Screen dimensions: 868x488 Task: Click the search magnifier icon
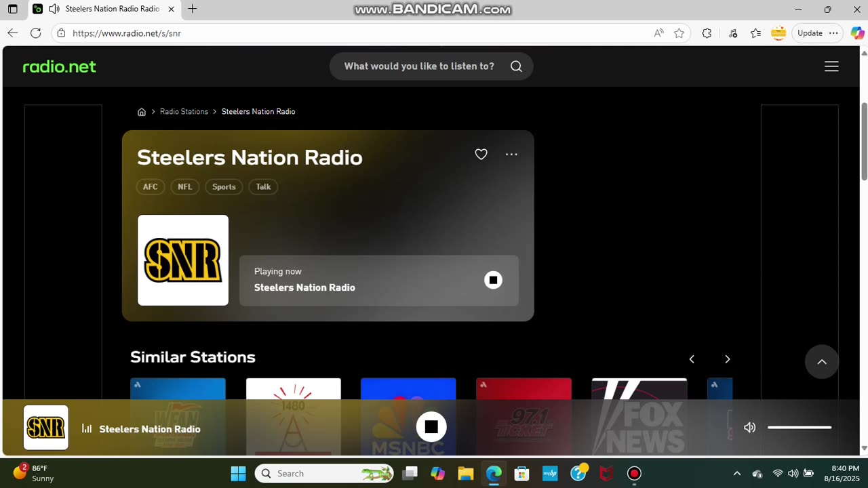(516, 66)
